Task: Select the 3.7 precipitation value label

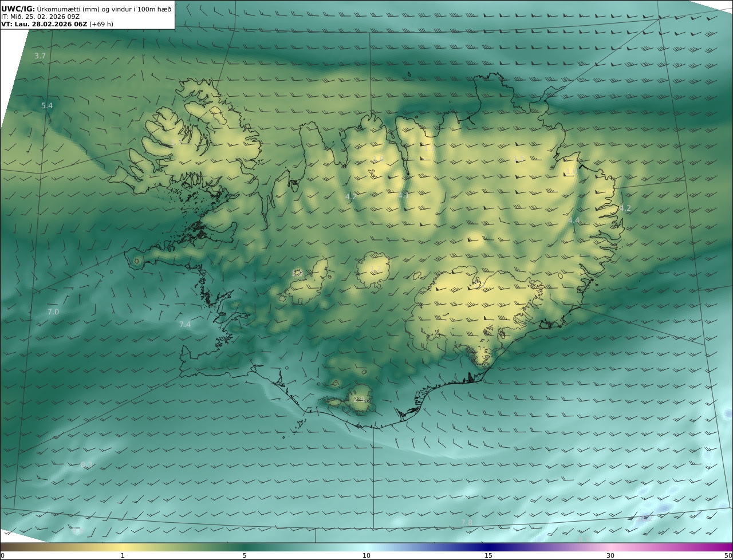Action: tap(40, 56)
